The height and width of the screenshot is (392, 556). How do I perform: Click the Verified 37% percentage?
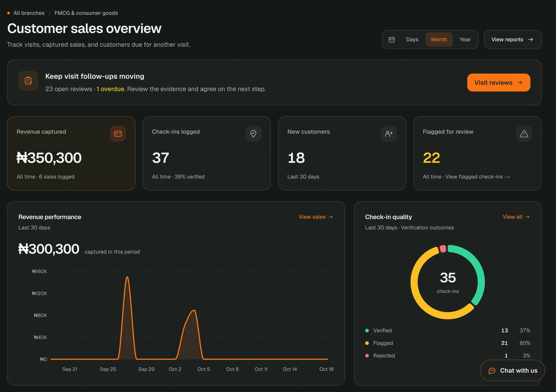525,331
